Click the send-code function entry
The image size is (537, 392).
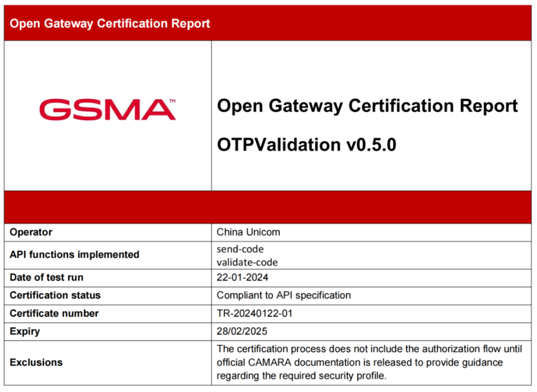click(240, 249)
